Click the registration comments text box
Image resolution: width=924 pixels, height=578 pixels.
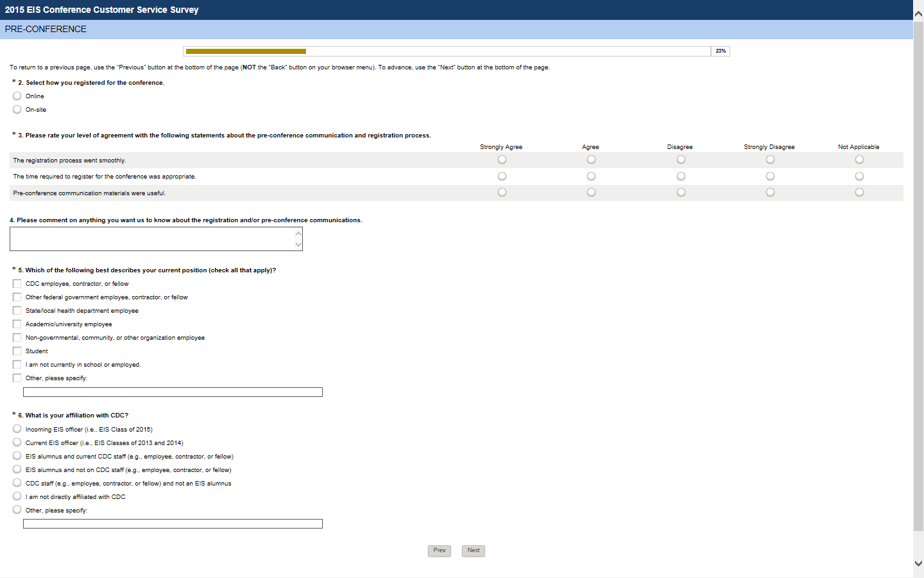(151, 239)
